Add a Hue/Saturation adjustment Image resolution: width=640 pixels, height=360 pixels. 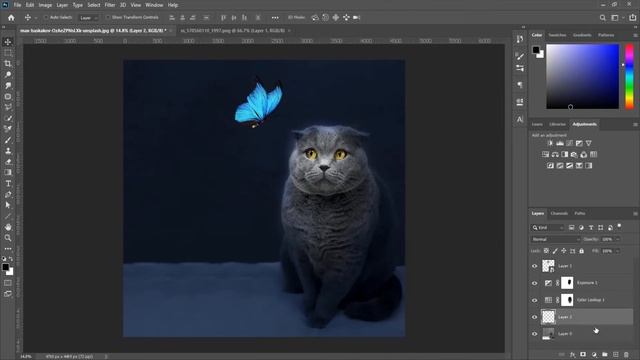pos(545,154)
